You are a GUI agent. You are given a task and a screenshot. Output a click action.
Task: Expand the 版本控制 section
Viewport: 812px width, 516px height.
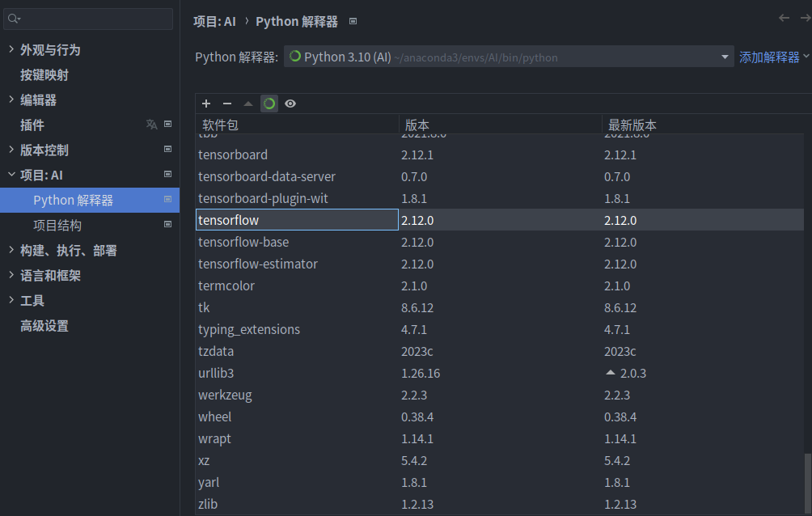(x=11, y=149)
